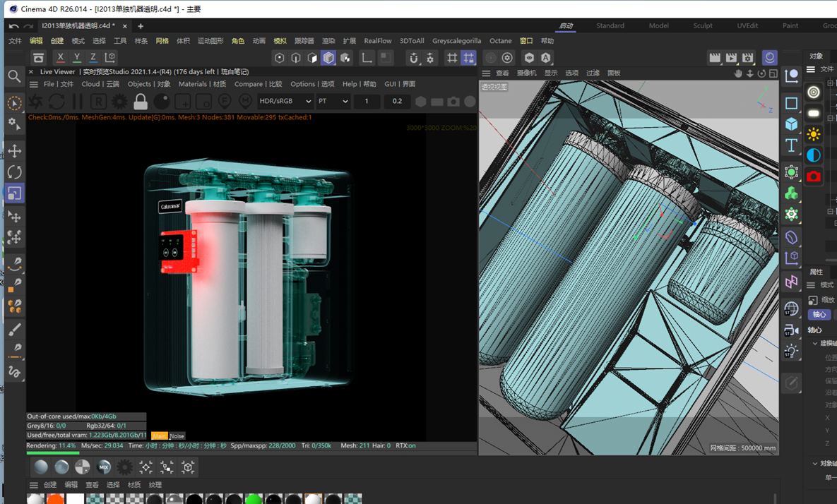
Task: Select the orange material swatch
Action: click(55, 498)
